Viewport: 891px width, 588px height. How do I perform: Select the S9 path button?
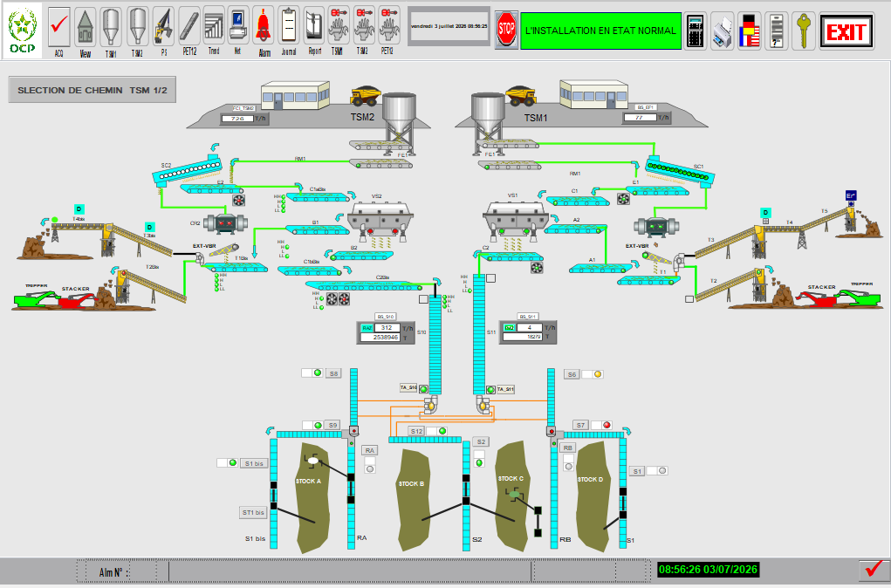[333, 425]
